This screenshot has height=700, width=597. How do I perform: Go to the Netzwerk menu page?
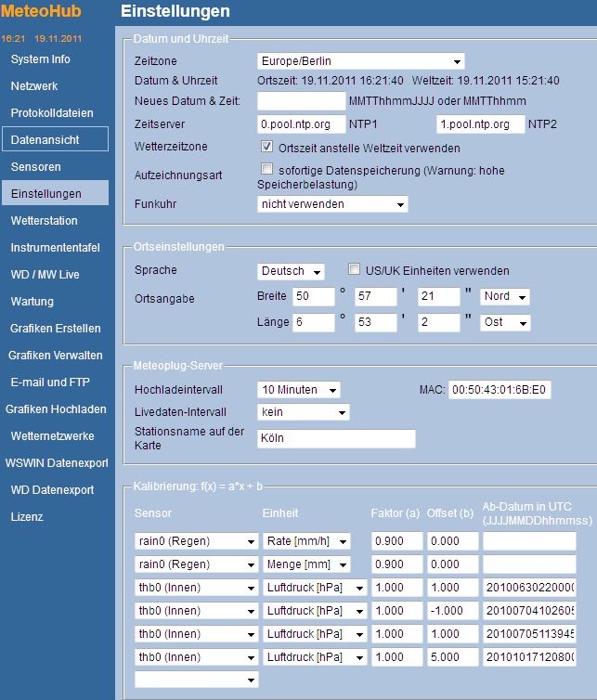coord(34,86)
